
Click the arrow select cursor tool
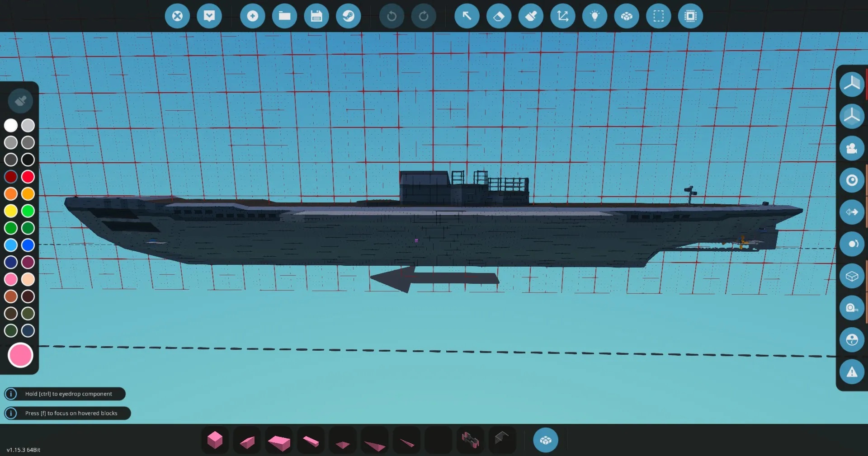(467, 16)
